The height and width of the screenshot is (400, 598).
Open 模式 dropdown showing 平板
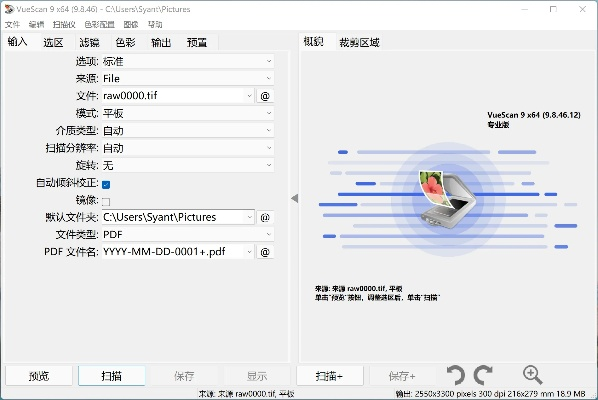pyautogui.click(x=188, y=113)
